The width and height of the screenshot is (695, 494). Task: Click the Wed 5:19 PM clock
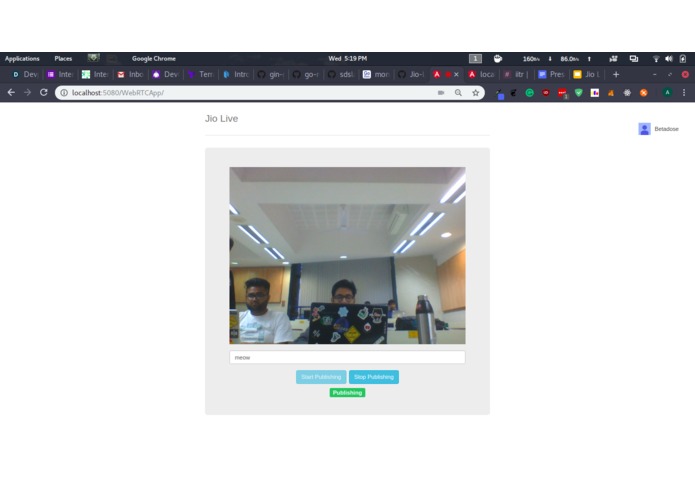pyautogui.click(x=348, y=58)
